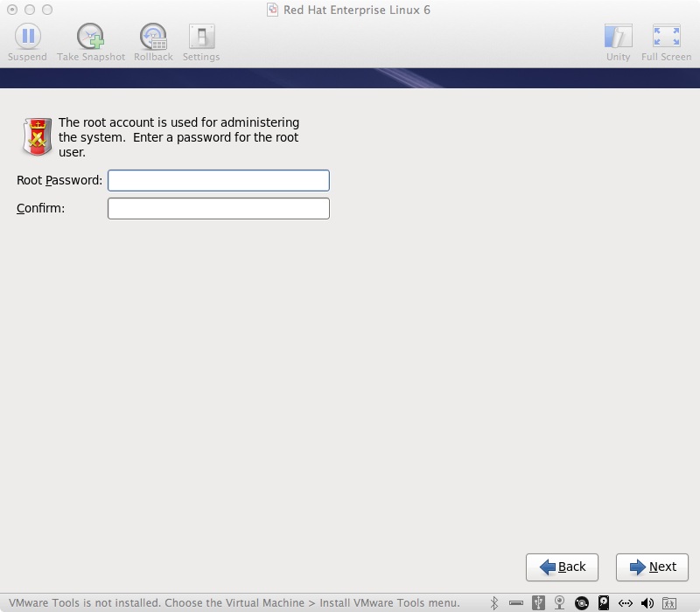Click the network adapter status icon
The height and width of the screenshot is (612, 700).
pos(626,603)
